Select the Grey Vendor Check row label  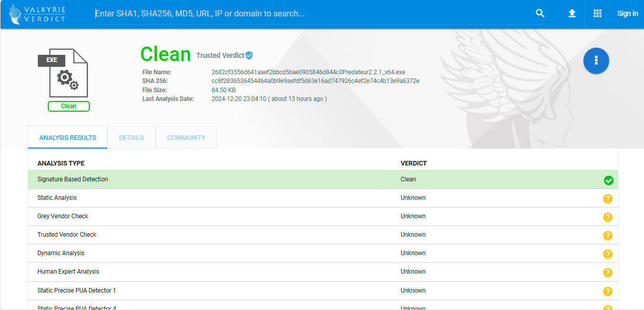[63, 216]
